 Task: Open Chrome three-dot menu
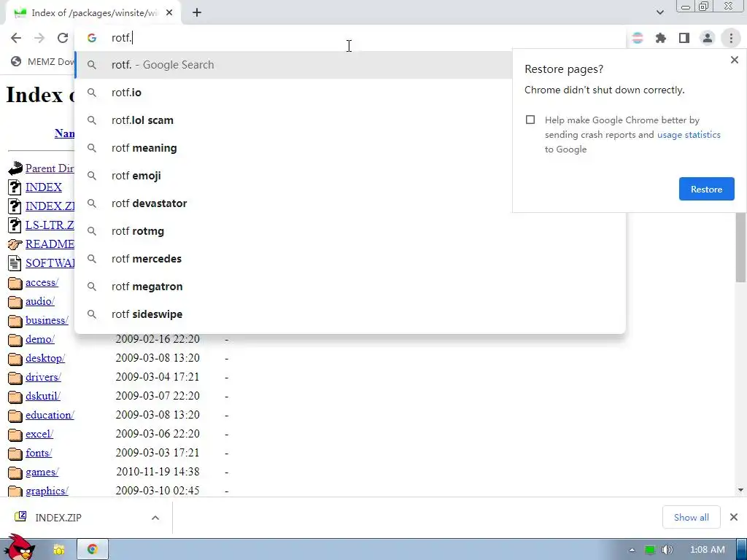coord(731,38)
